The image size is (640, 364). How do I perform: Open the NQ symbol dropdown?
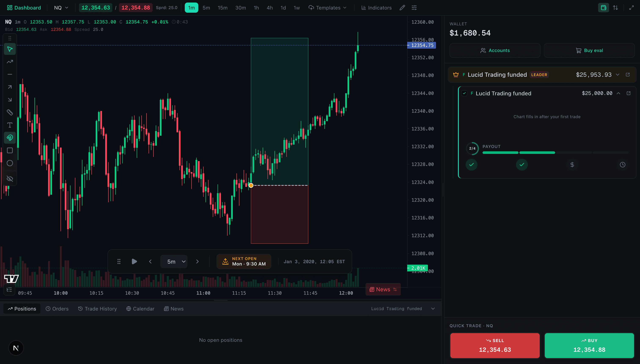click(61, 8)
